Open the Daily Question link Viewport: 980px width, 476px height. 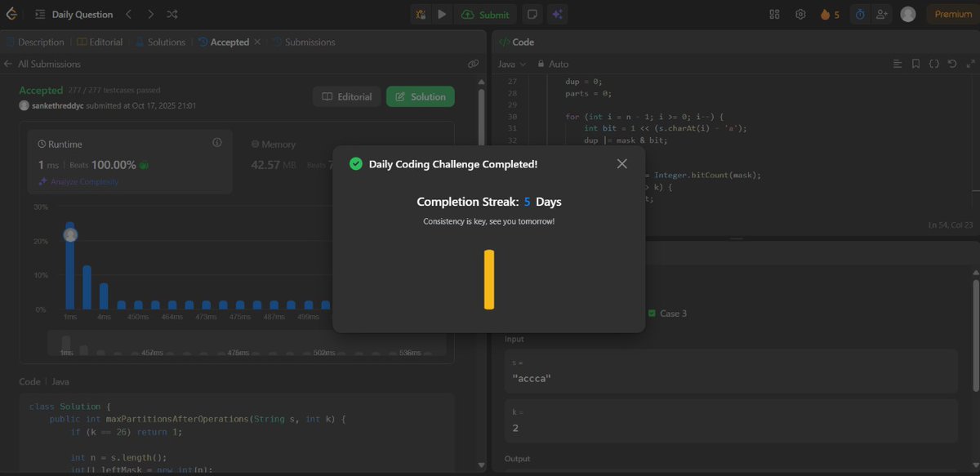point(82,15)
